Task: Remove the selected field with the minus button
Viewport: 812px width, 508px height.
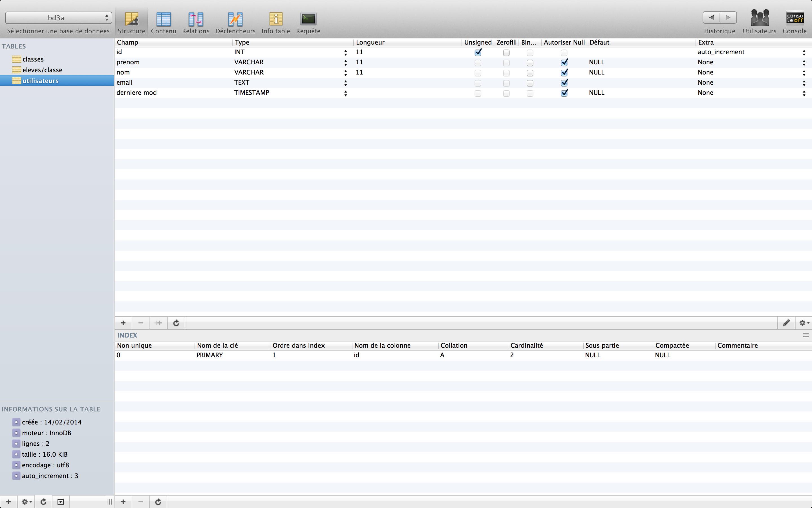Action: click(141, 323)
